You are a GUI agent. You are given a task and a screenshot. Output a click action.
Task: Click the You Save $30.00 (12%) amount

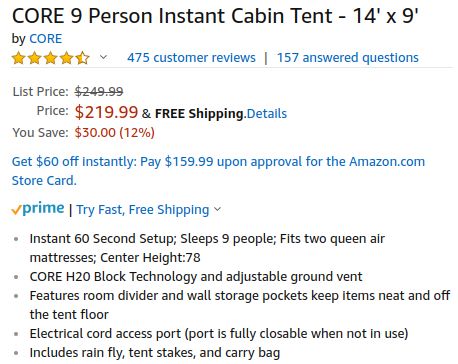coord(115,133)
